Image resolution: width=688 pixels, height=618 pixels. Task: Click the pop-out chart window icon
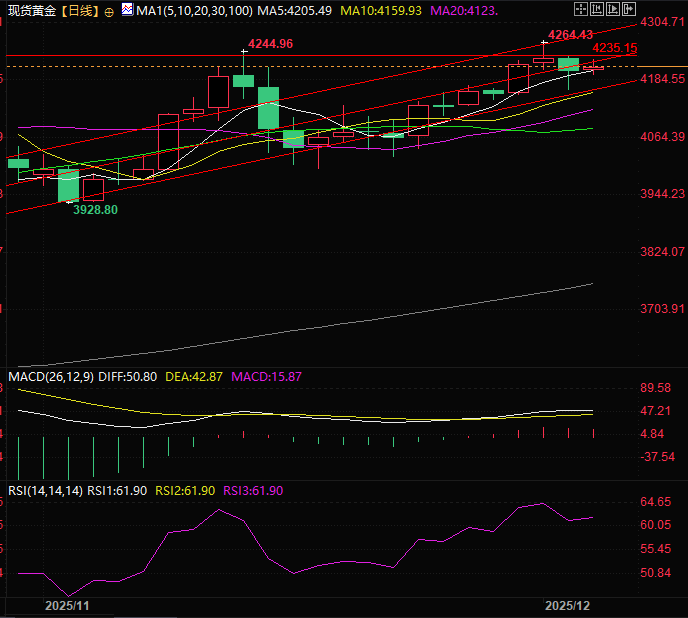[x=629, y=9]
